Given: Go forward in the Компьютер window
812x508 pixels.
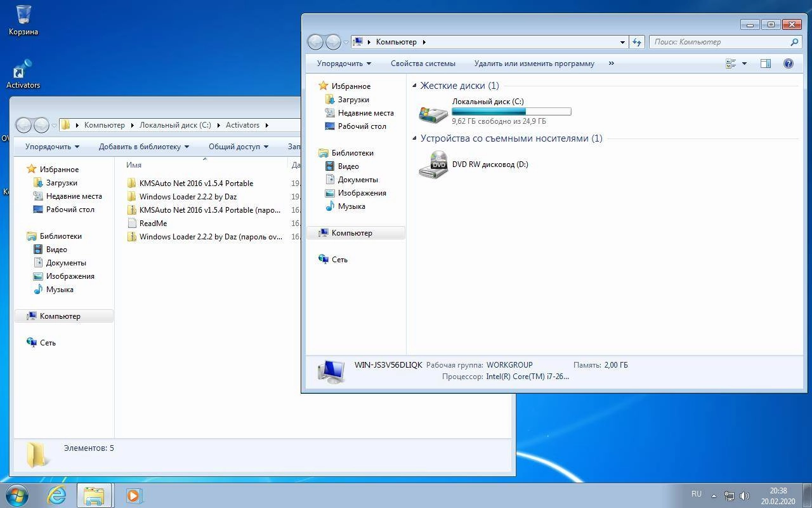Looking at the screenshot, I should point(333,42).
